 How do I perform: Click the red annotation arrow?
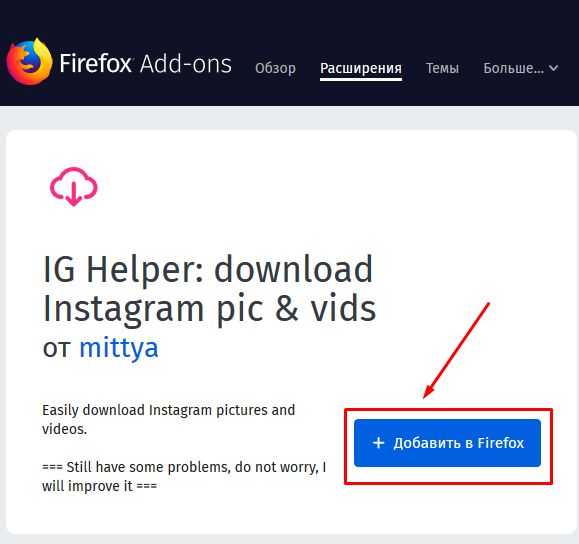456,350
